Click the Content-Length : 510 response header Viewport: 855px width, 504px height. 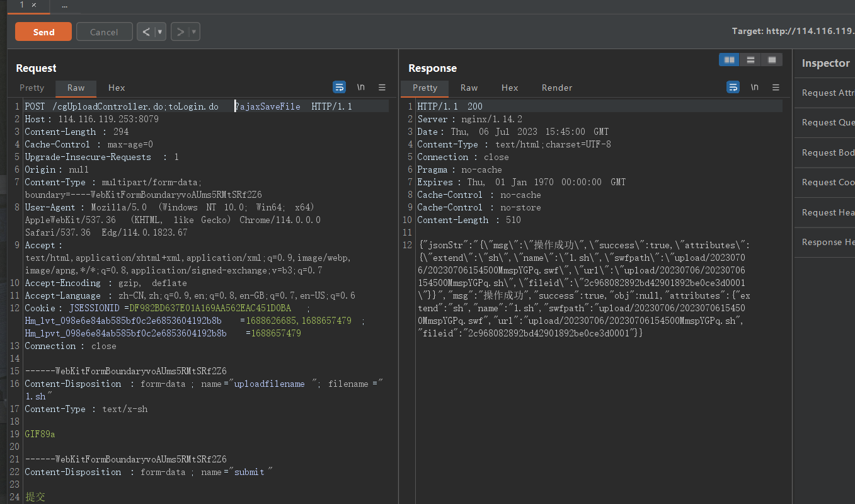(x=469, y=220)
